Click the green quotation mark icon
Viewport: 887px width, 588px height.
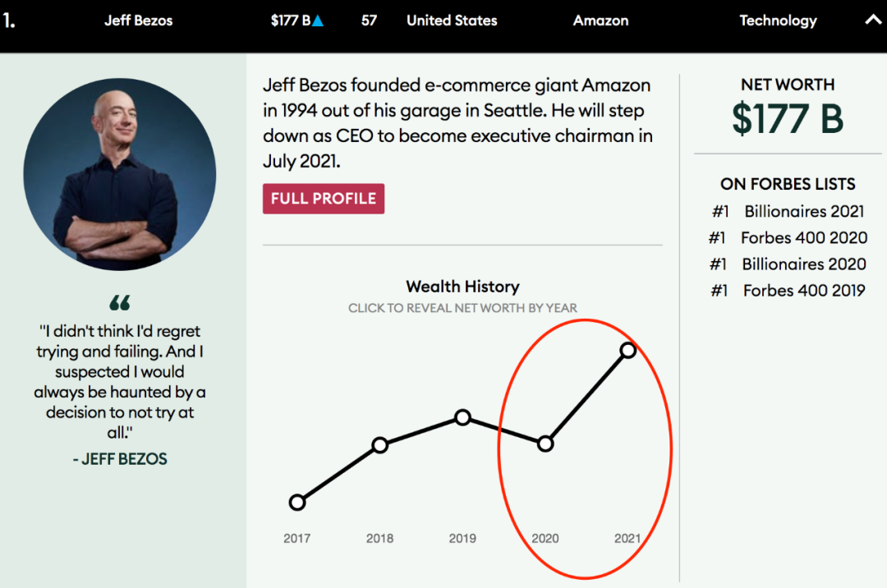click(x=120, y=303)
